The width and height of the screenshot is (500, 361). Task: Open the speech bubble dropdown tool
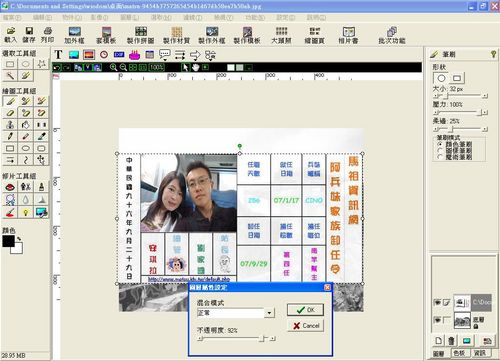164,55
